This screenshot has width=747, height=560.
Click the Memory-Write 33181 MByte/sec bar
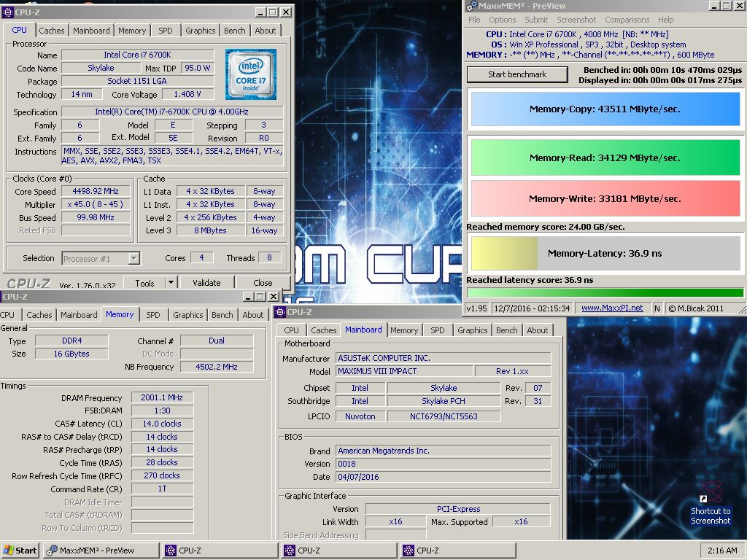pyautogui.click(x=605, y=198)
